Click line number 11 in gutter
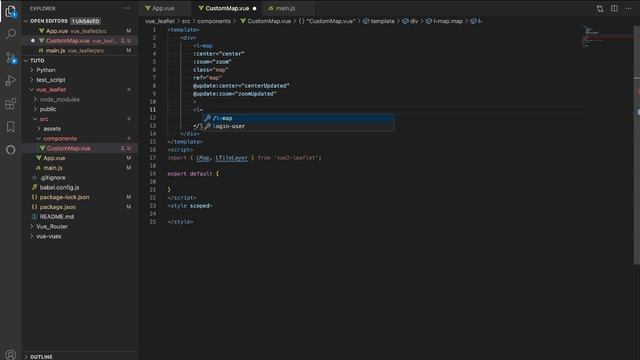 (x=152, y=110)
